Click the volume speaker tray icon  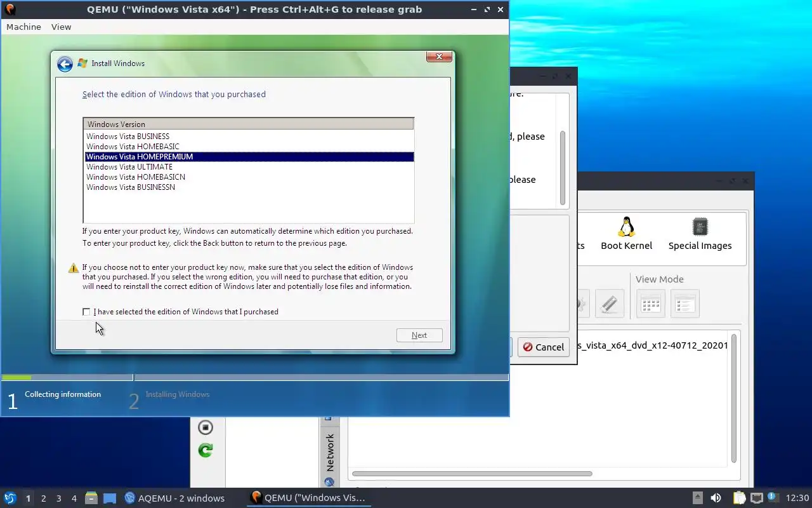716,498
